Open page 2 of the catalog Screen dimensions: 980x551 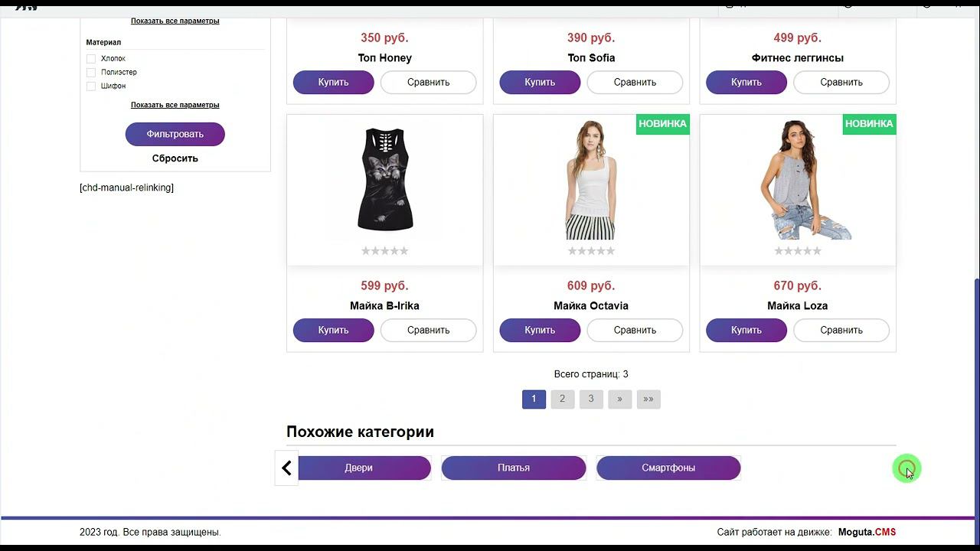[x=562, y=399]
